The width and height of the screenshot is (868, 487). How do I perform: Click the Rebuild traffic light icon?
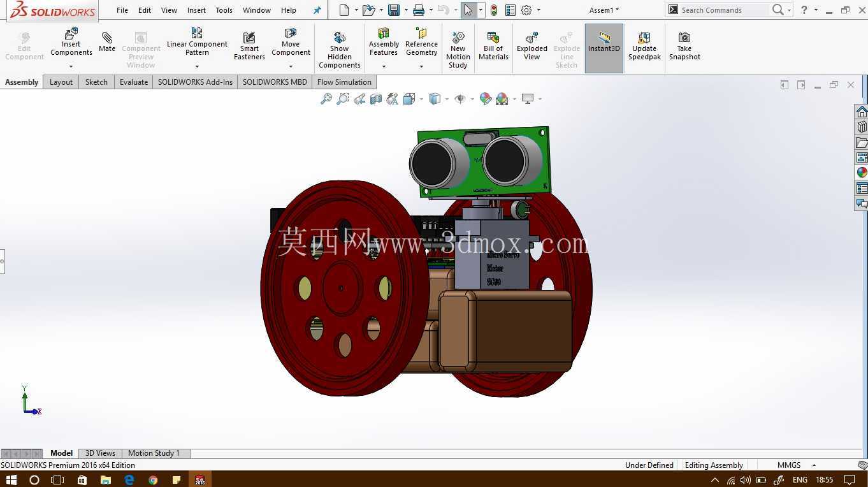coord(494,10)
